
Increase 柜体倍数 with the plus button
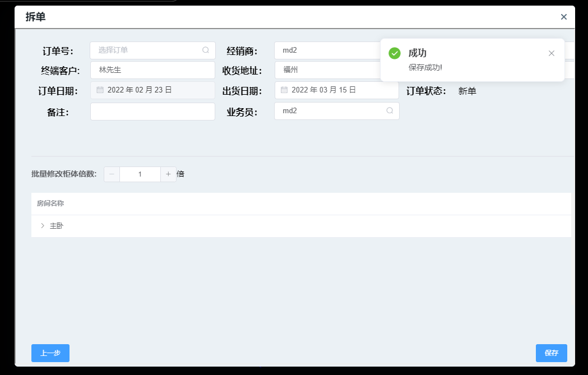tap(168, 174)
